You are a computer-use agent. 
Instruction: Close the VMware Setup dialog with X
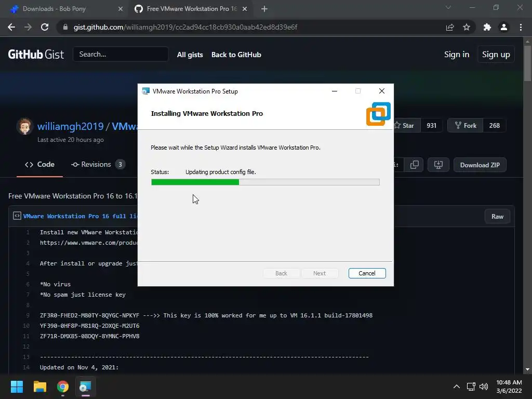pos(382,91)
